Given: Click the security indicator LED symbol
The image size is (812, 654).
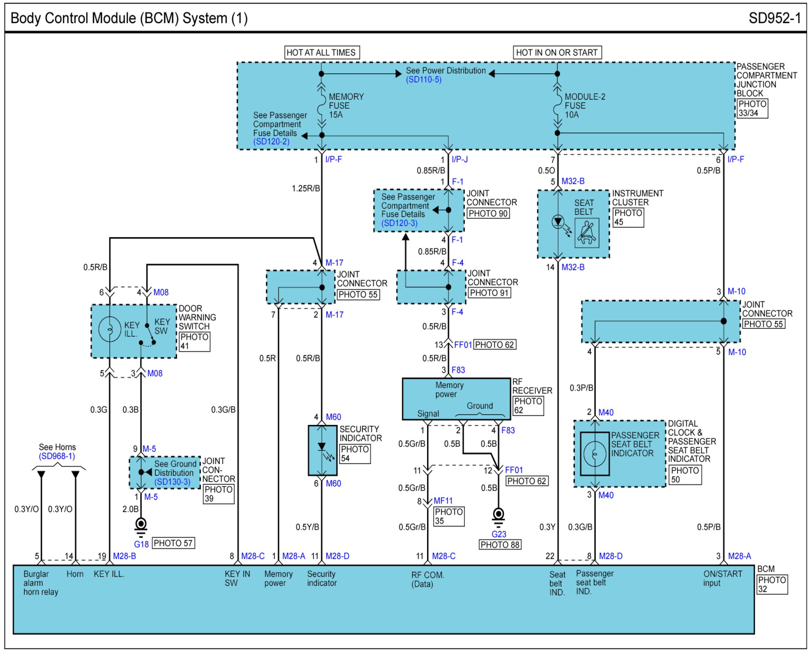Looking at the screenshot, I should (x=322, y=448).
